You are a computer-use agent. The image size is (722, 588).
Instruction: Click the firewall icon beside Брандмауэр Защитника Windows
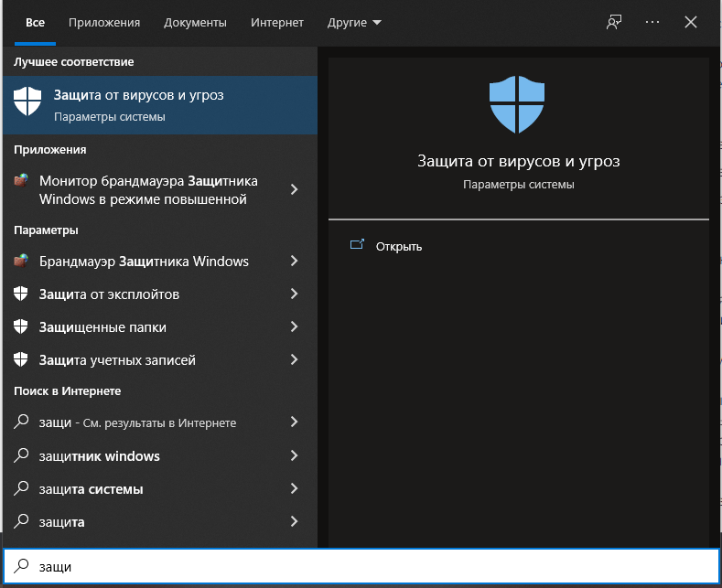[21, 261]
